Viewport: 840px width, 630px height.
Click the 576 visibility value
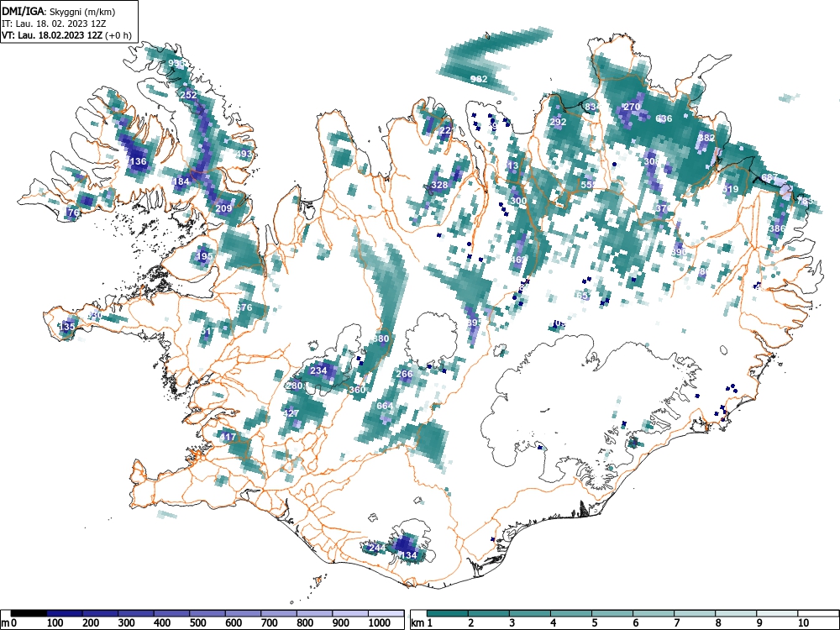[244, 307]
